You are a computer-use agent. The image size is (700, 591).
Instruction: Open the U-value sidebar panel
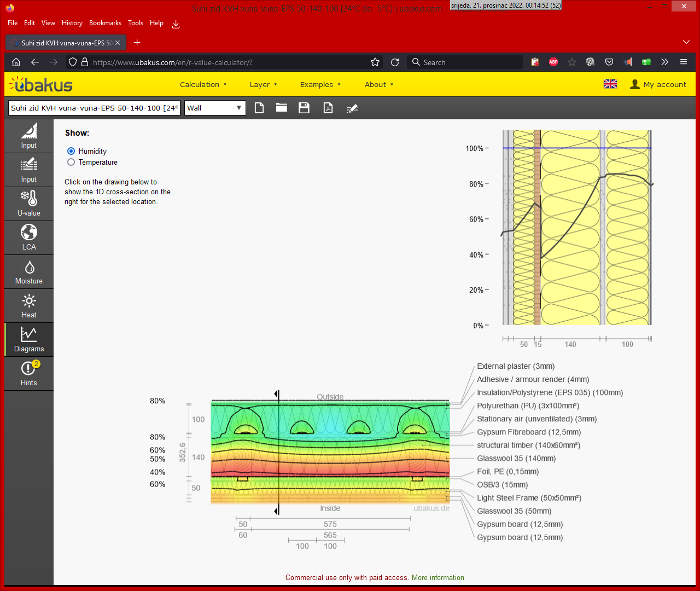(x=29, y=204)
